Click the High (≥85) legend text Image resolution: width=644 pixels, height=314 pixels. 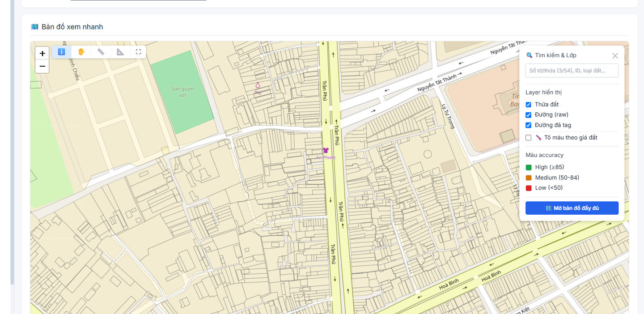coord(550,167)
